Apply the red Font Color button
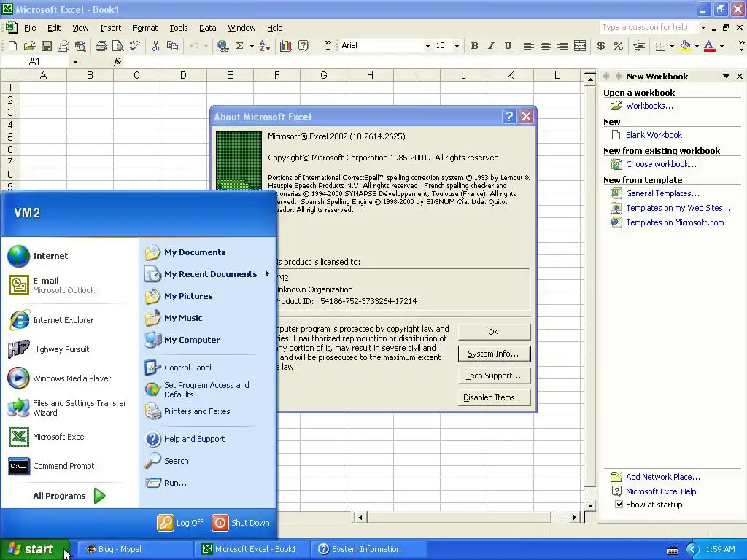The image size is (747, 560). (x=709, y=46)
